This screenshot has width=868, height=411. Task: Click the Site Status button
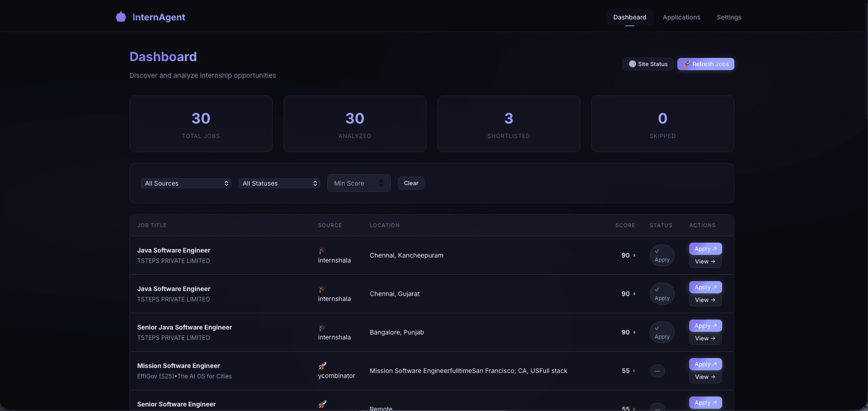pos(648,64)
